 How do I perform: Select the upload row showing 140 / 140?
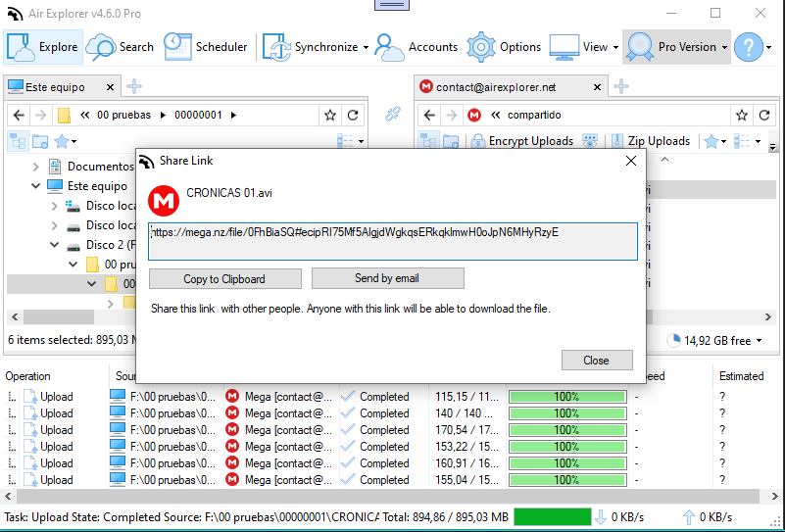[x=390, y=413]
